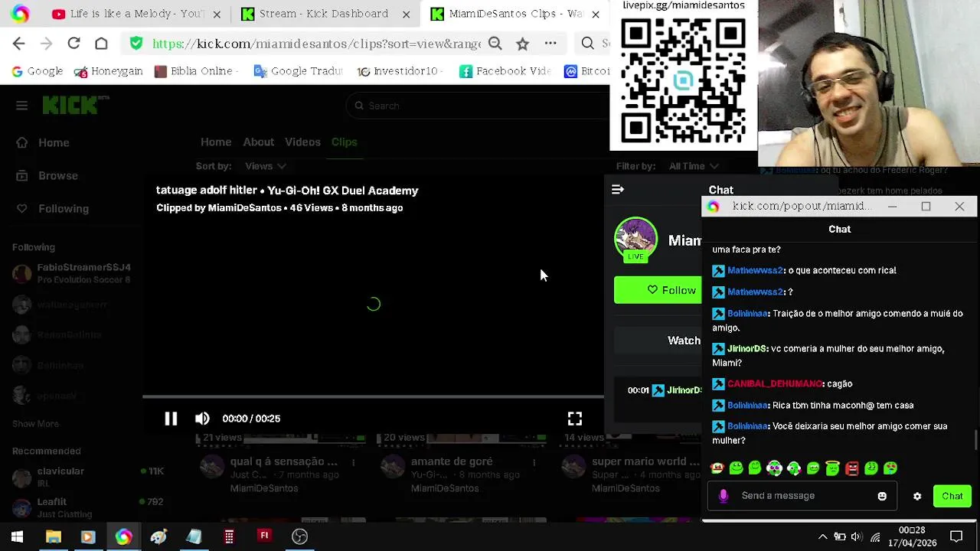
Task: Open the Facebook Video bookmark
Action: 505,71
